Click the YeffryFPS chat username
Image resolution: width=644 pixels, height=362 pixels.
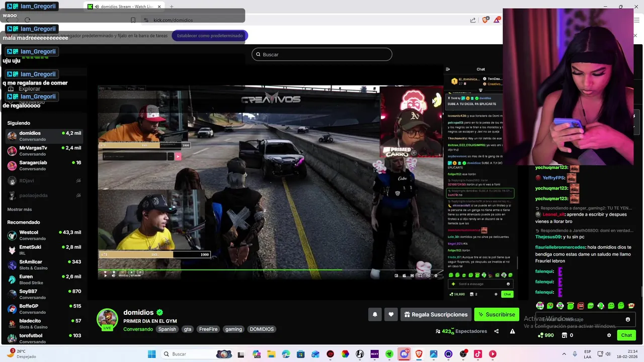coord(553,178)
